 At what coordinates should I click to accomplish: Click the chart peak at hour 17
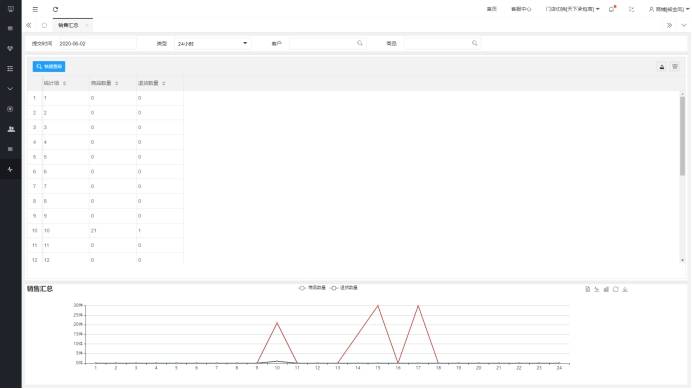tap(418, 306)
